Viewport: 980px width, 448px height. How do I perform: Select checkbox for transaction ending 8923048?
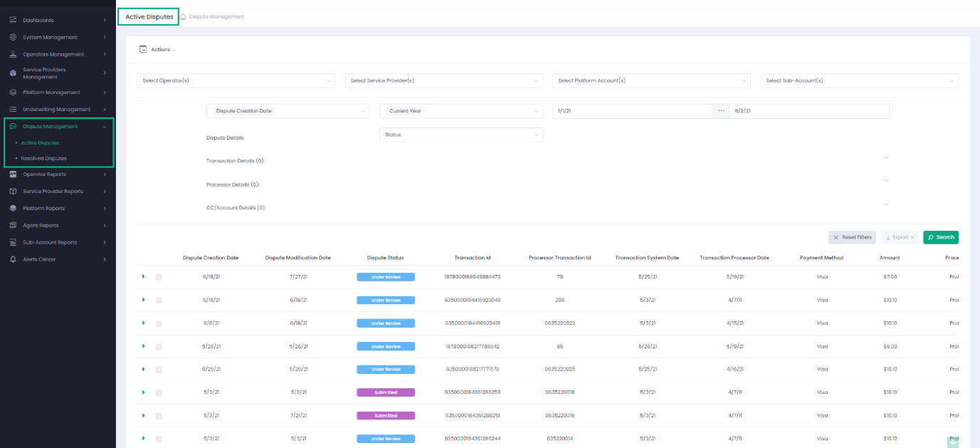(x=159, y=301)
